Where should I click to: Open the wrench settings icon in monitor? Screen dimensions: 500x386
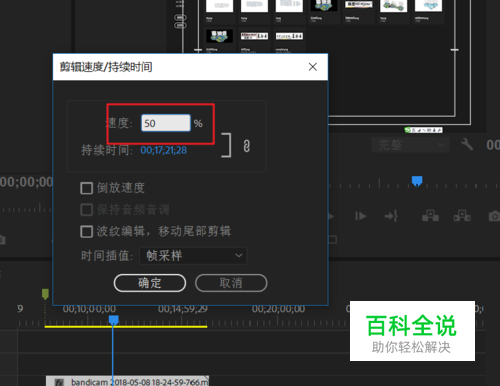coord(467,144)
